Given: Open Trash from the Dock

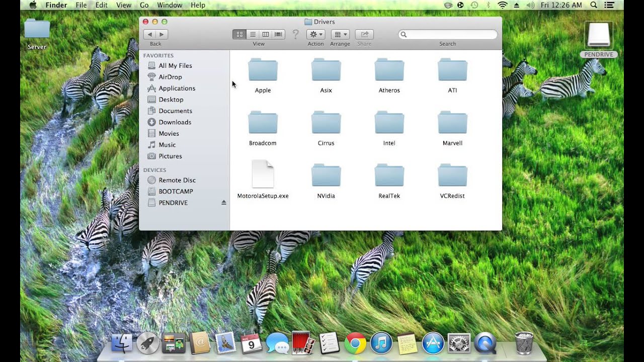Looking at the screenshot, I should (524, 343).
